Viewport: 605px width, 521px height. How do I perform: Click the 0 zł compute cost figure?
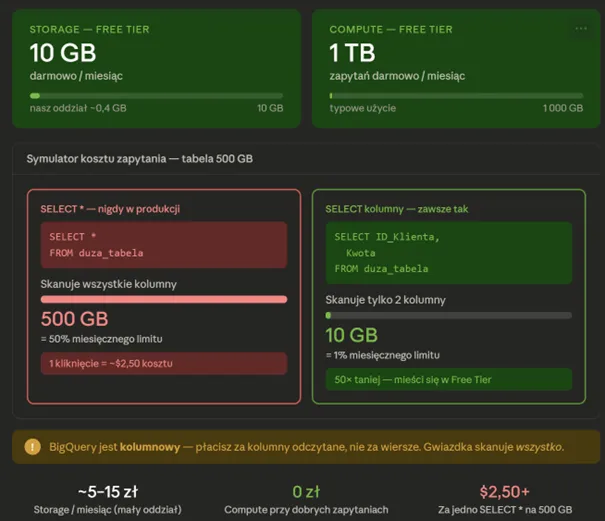click(x=306, y=492)
